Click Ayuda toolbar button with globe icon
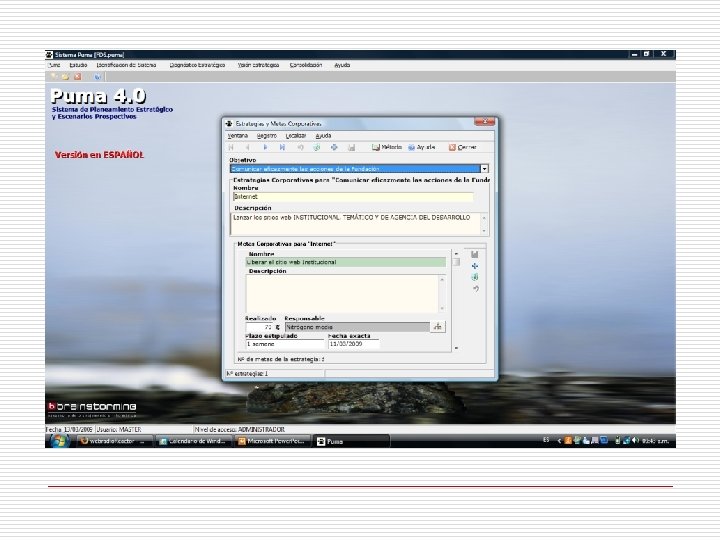The width and height of the screenshot is (720, 540). coord(422,147)
